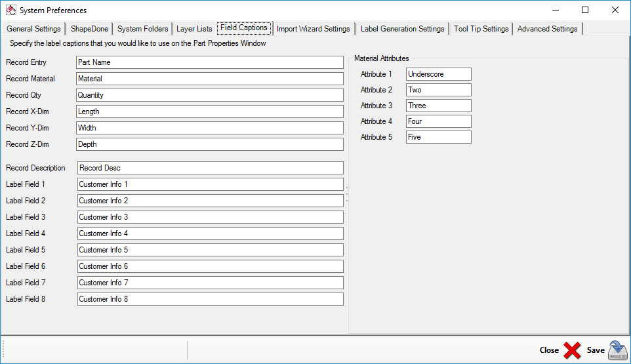Open Label Generation Settings tab

402,29
